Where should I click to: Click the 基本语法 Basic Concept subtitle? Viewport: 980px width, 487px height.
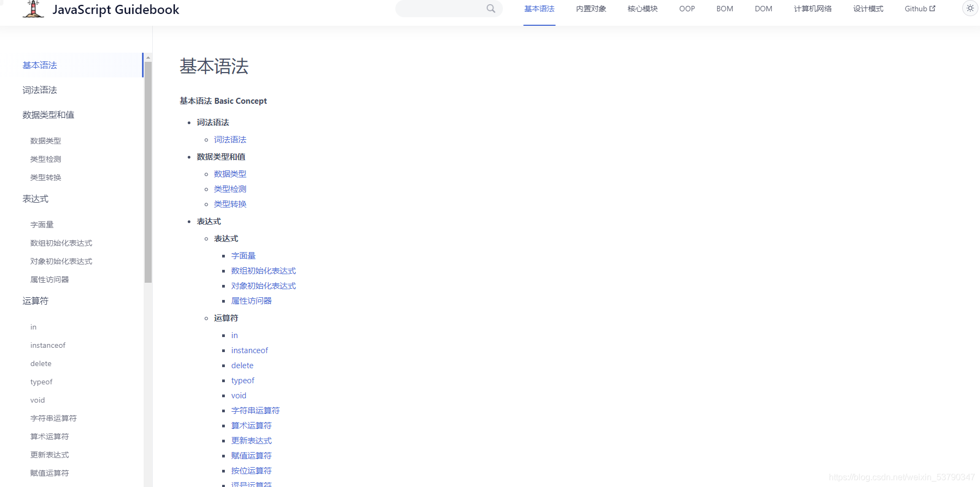[x=223, y=101]
